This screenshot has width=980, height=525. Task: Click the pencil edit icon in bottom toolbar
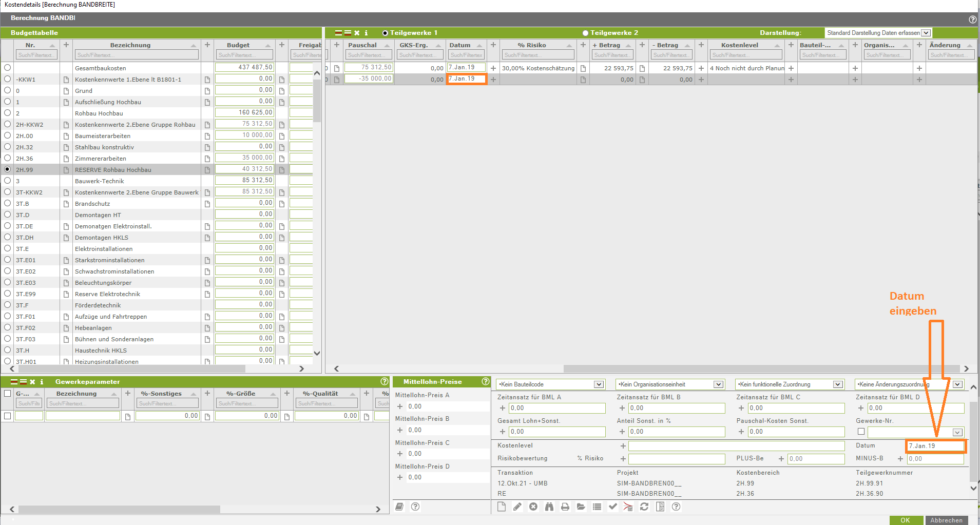pyautogui.click(x=517, y=507)
